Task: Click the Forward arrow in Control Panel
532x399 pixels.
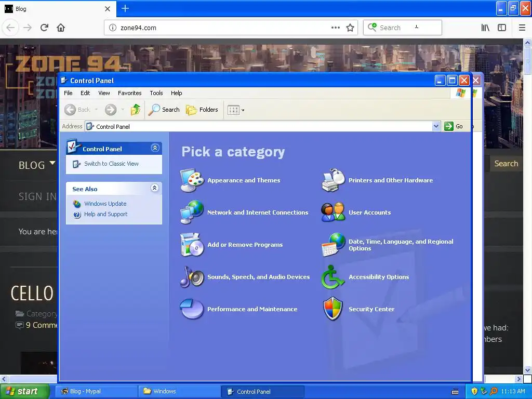Action: 111,110
